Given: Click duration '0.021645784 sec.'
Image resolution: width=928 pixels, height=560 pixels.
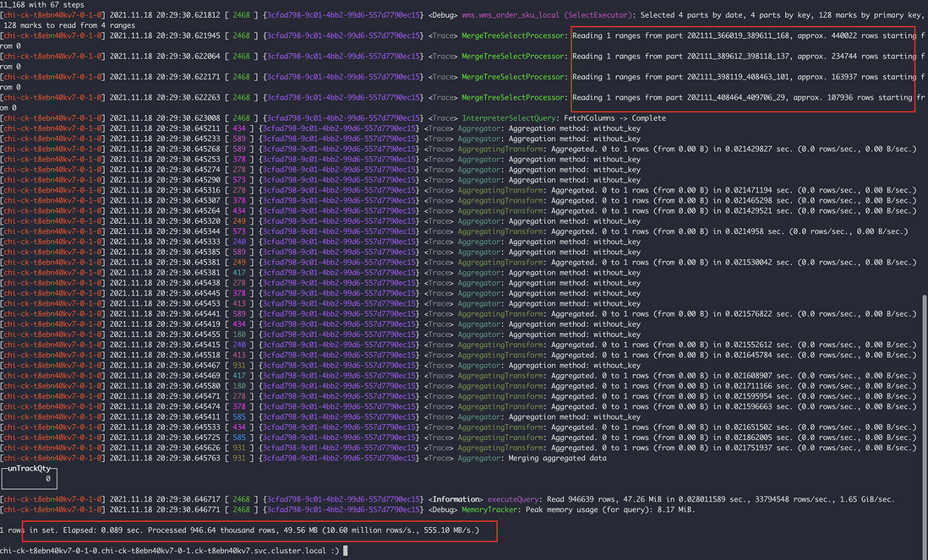Looking at the screenshot, I should 757,356.
